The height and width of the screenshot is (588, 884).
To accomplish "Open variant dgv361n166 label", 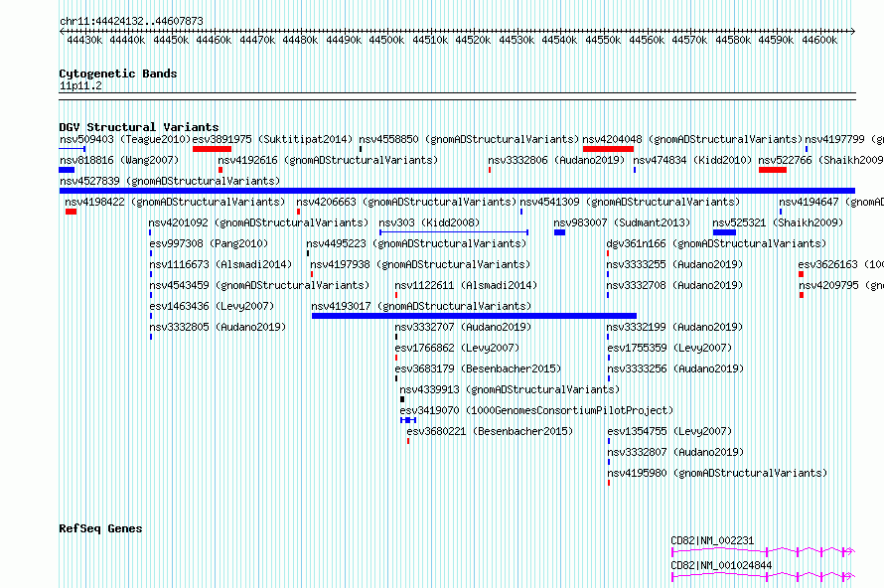I will pos(716,243).
